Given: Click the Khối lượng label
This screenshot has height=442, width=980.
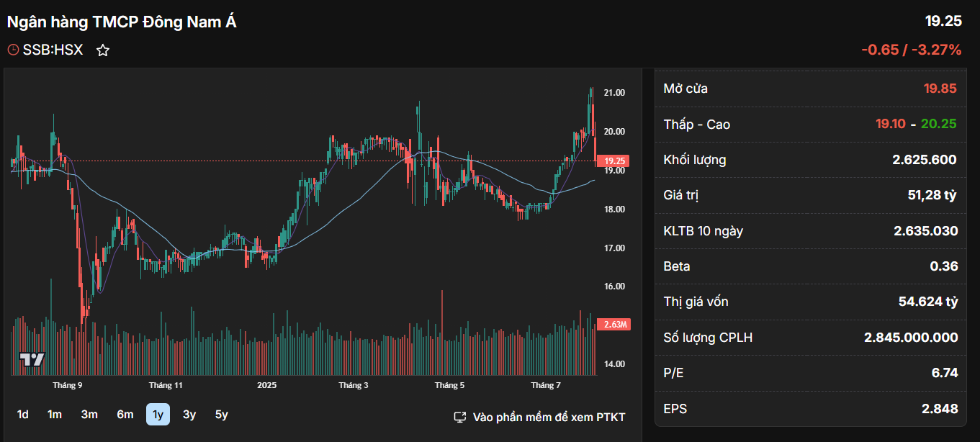Looking at the screenshot, I should [695, 160].
